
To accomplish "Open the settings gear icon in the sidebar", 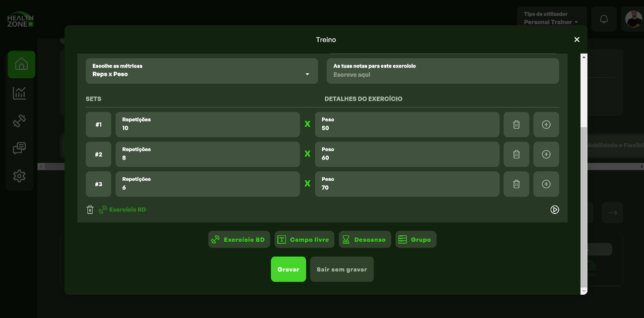I will (19, 176).
